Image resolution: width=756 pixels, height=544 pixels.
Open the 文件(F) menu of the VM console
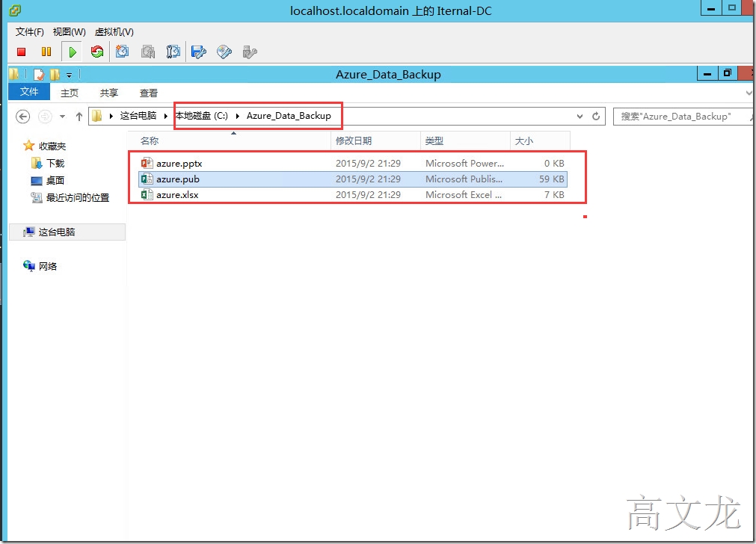[29, 32]
